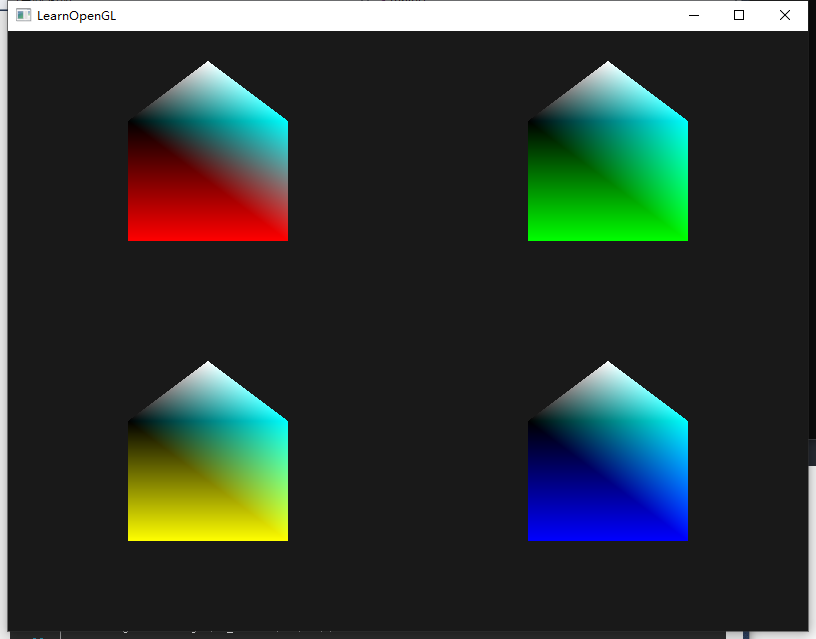Close the LearnOpenGL window

(x=784, y=15)
